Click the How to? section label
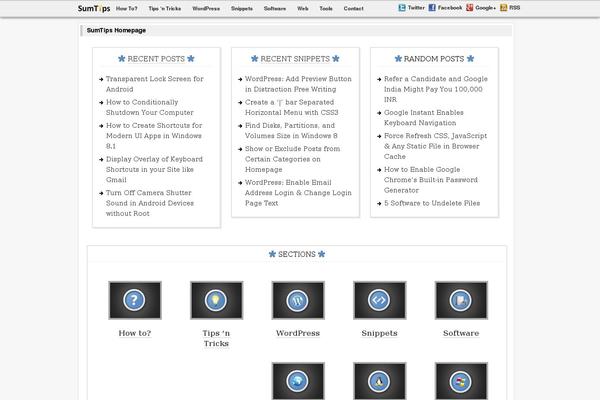Viewport: 600px width, 400px height. pos(135,333)
